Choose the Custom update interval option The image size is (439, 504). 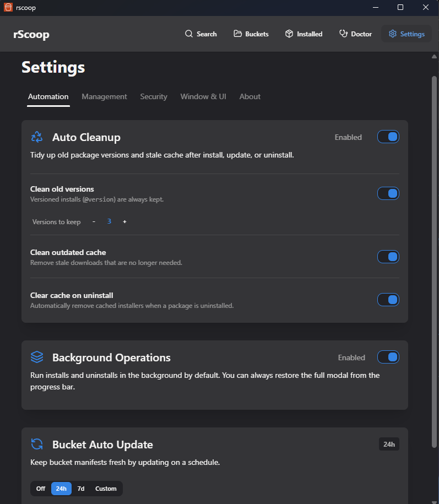tap(106, 489)
